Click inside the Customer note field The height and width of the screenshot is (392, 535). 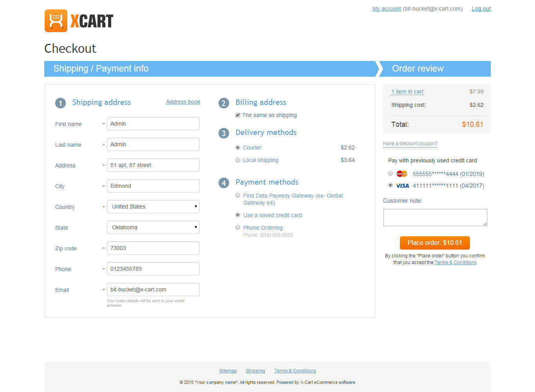point(435,217)
